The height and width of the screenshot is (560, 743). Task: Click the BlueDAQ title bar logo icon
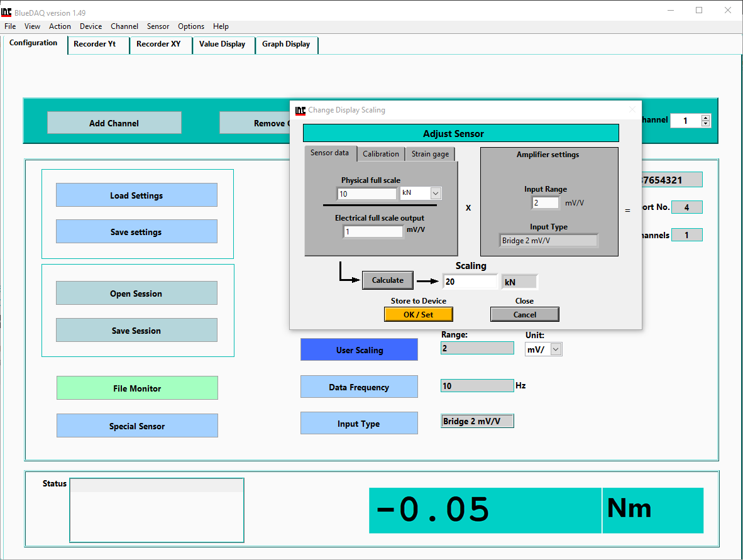click(x=7, y=12)
